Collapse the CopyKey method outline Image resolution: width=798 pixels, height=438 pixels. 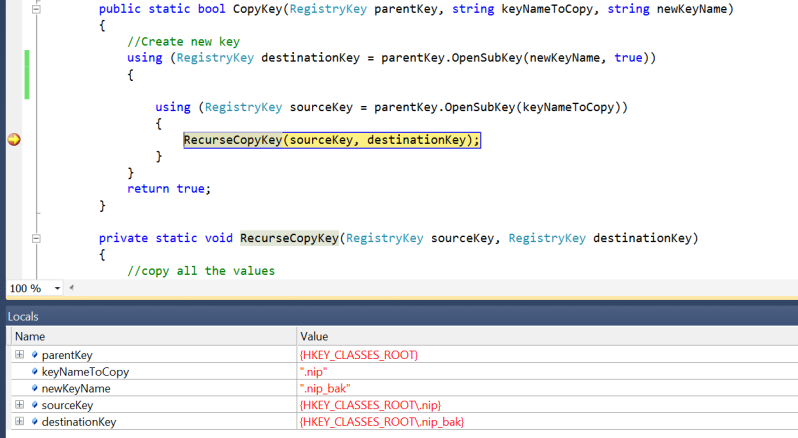coord(36,9)
